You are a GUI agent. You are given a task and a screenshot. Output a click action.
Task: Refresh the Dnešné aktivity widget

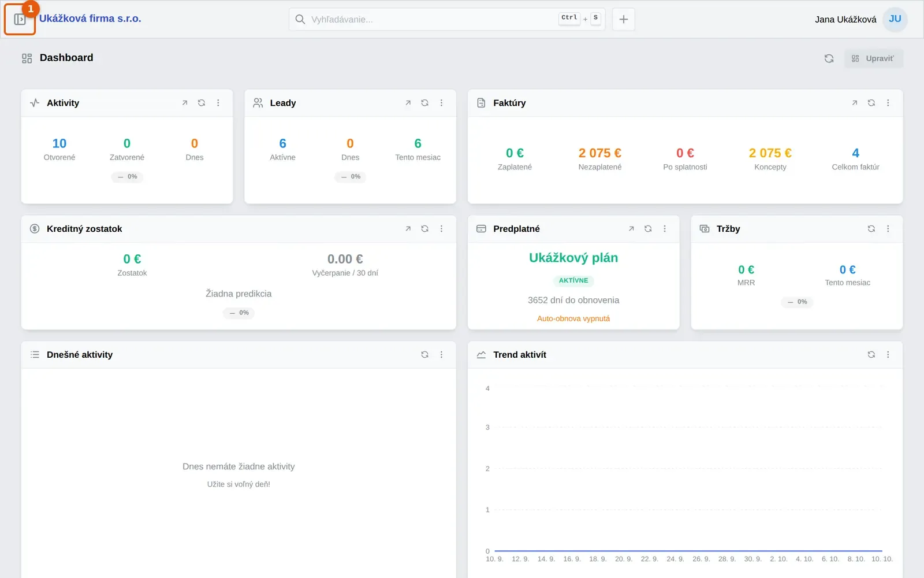(425, 355)
